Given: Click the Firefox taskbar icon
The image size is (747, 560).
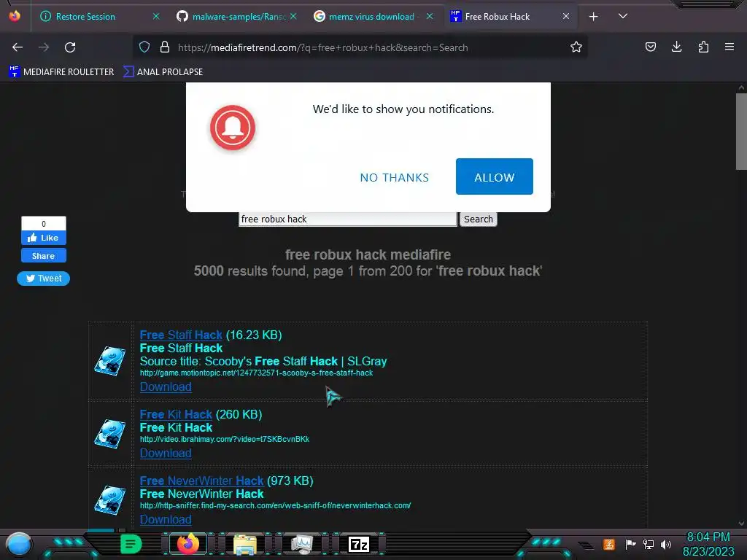Looking at the screenshot, I should pyautogui.click(x=188, y=544).
